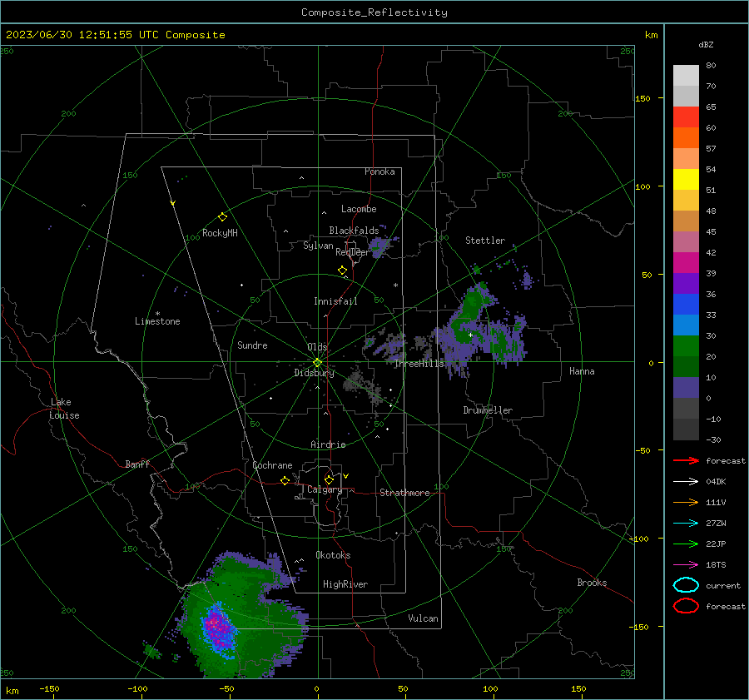Select the magenta 18TS arrow icon
This screenshot has width=749, height=700.
(686, 565)
